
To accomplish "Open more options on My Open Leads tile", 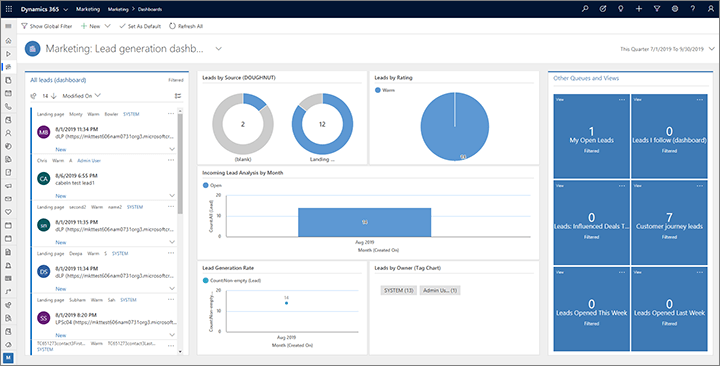I will pos(622,100).
